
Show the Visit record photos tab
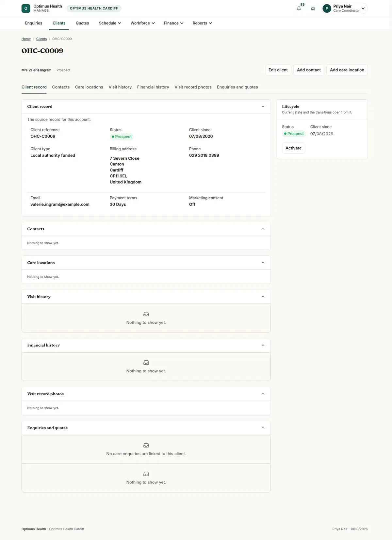[193, 87]
